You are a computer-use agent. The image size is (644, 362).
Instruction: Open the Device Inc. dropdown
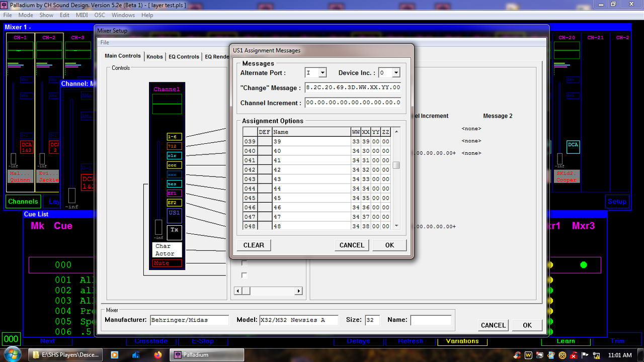click(x=396, y=73)
